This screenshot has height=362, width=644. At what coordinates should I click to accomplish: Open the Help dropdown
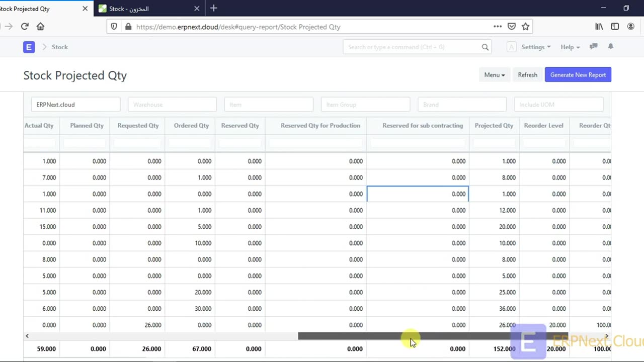(570, 47)
